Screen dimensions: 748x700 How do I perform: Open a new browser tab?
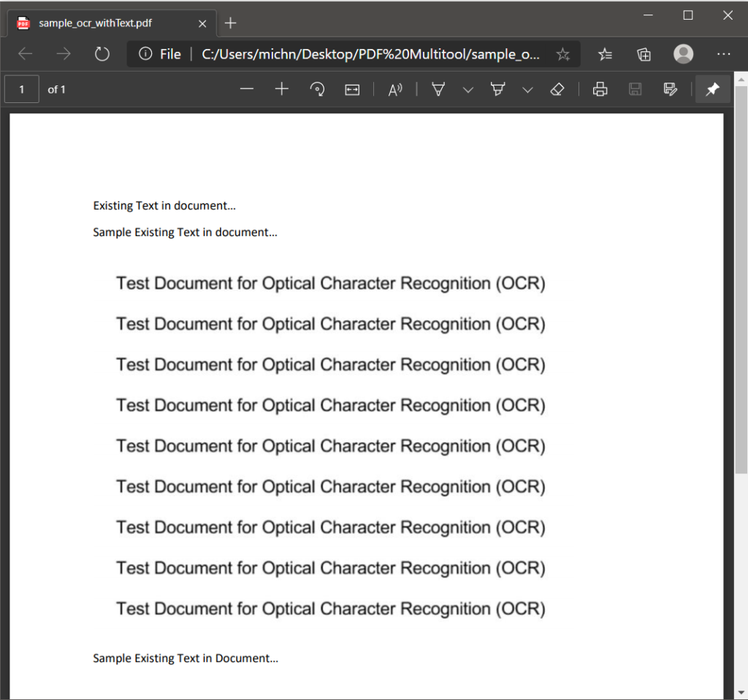pyautogui.click(x=230, y=23)
